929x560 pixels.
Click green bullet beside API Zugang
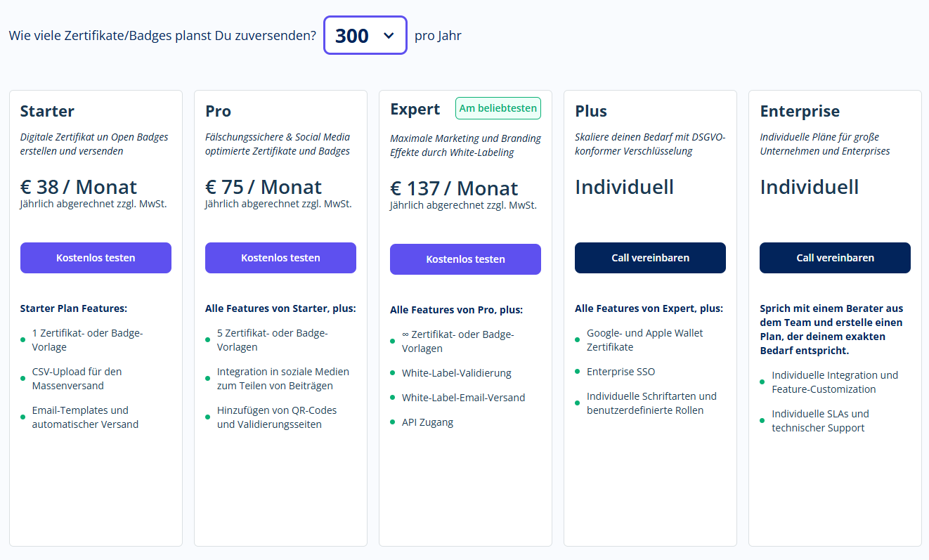click(x=393, y=422)
